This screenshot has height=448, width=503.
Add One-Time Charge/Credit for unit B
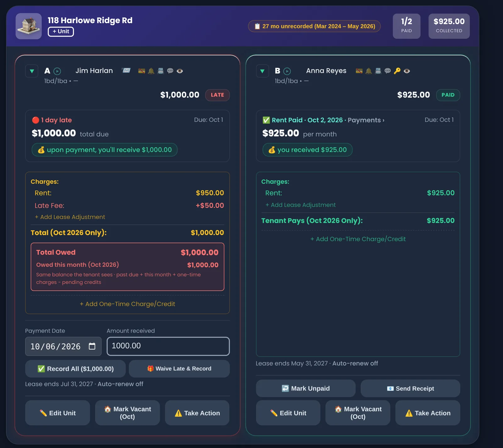pyautogui.click(x=358, y=239)
